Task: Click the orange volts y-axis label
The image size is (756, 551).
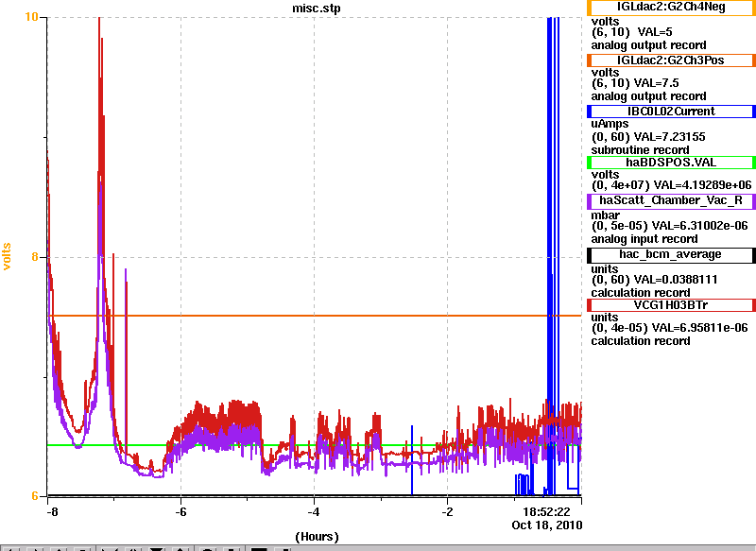Action: 7,256
